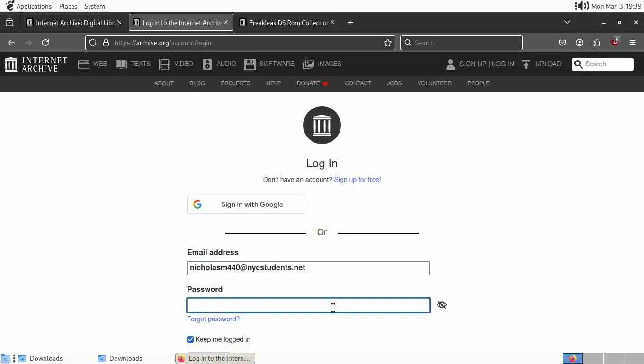Screen dimensions: 644x364
Task: Open the uBlock Origin extension icon
Action: coord(615,42)
